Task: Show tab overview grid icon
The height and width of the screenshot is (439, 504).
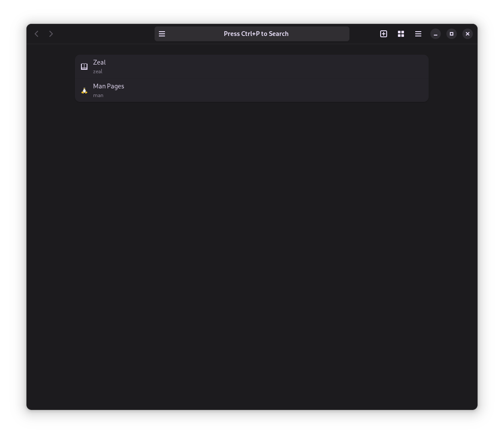Action: point(401,34)
